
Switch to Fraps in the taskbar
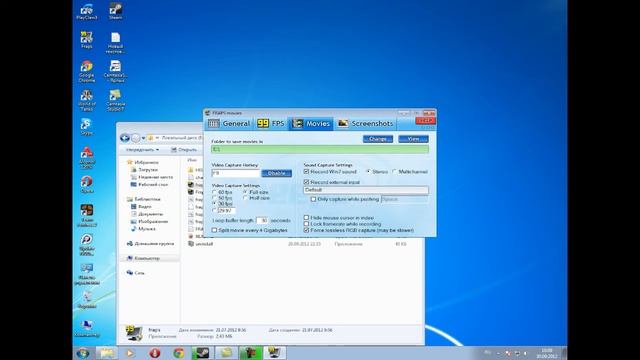point(274,353)
